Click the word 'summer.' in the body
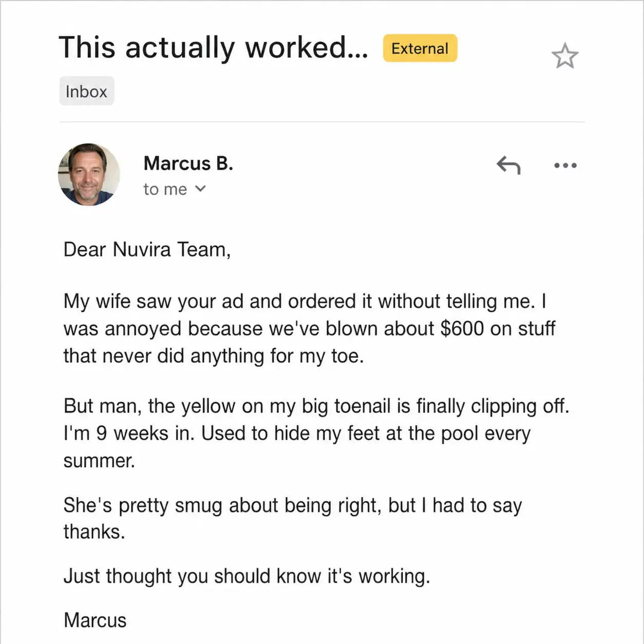Viewport: 644px width, 644px height. click(99, 460)
